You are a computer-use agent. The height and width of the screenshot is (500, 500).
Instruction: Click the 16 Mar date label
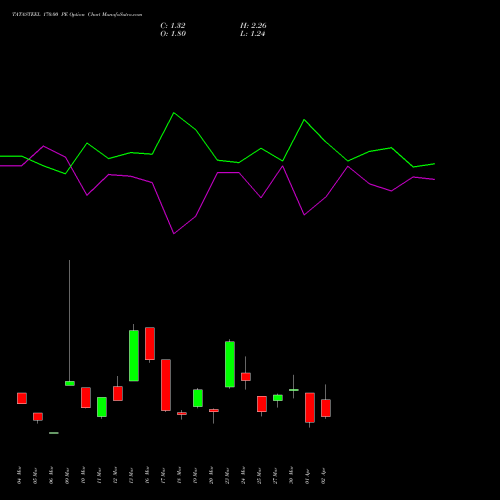[147, 475]
